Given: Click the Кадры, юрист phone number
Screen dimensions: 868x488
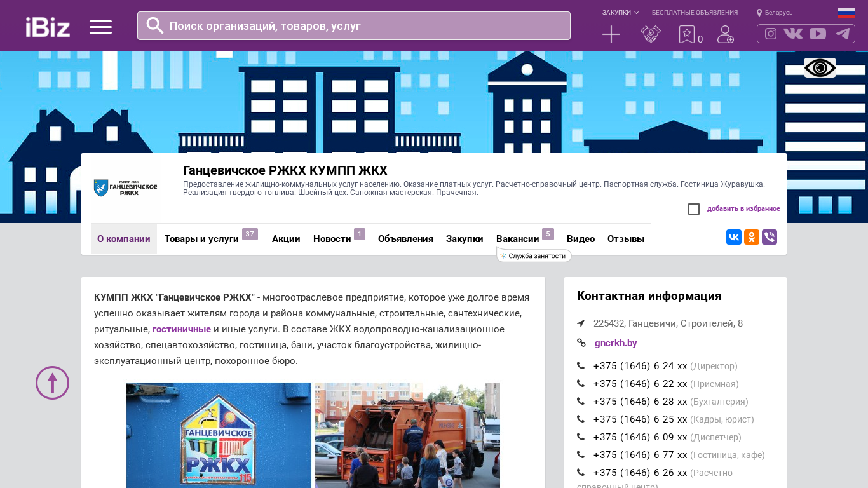Looking at the screenshot, I should click(640, 419).
